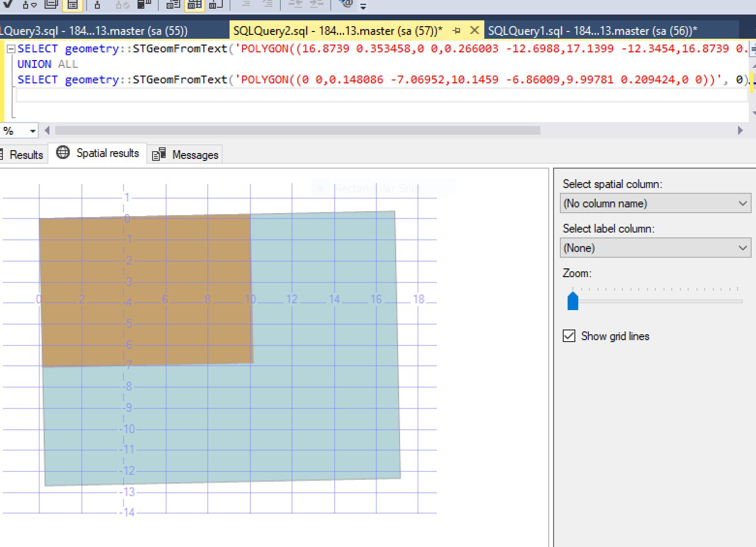Open the Results tab
Screen dimensions: 756x547
[x=23, y=155]
